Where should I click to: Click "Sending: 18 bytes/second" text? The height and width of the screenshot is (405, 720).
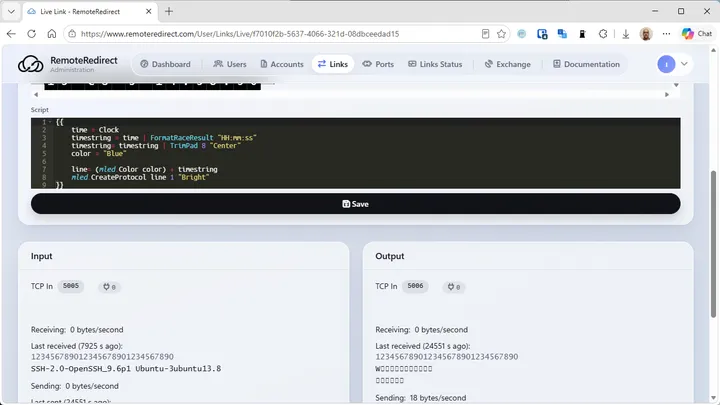tap(421, 398)
